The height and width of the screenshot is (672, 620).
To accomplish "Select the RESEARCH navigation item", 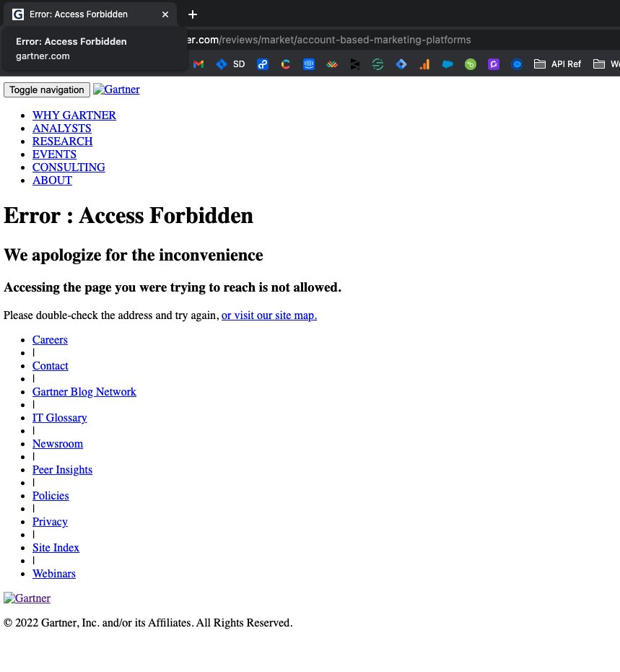I will coord(62,141).
